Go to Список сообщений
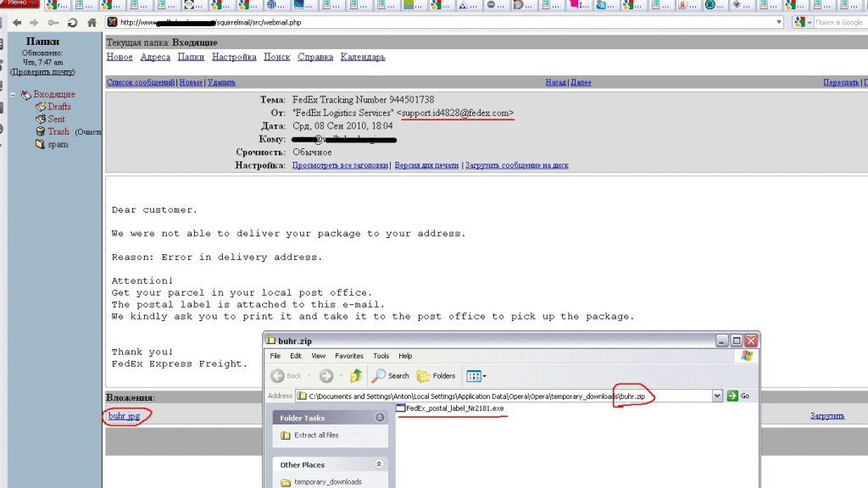The width and height of the screenshot is (868, 488). (141, 82)
